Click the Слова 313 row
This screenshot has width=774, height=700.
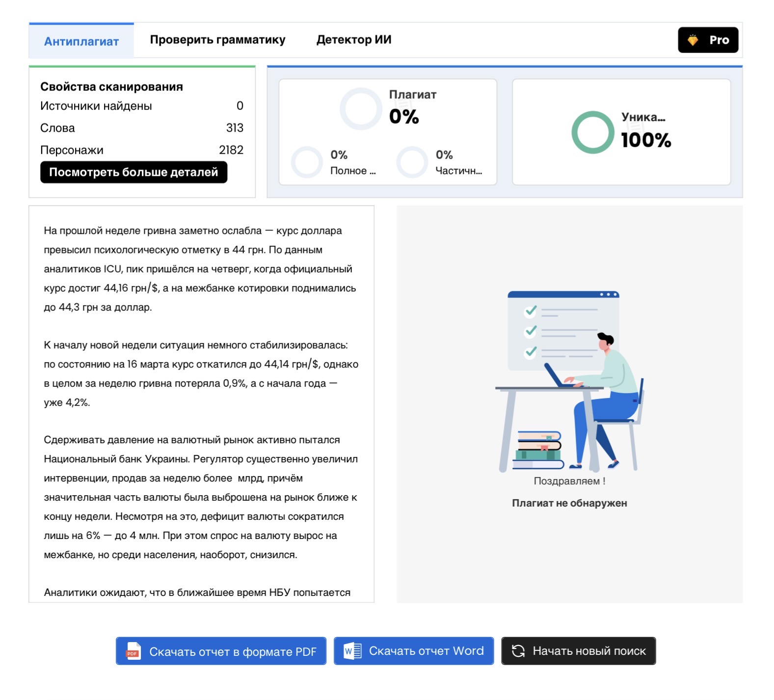(142, 128)
